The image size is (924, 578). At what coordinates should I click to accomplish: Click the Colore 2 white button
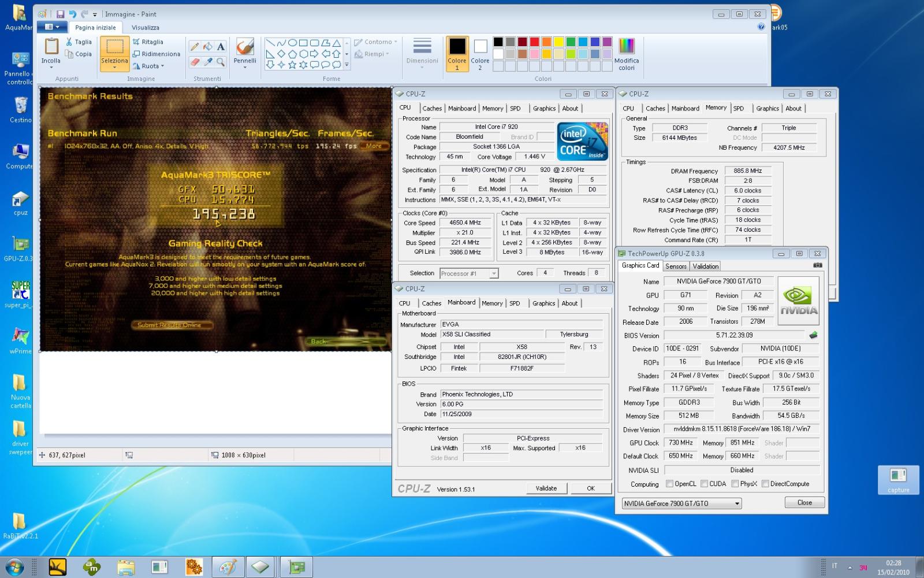[480, 54]
